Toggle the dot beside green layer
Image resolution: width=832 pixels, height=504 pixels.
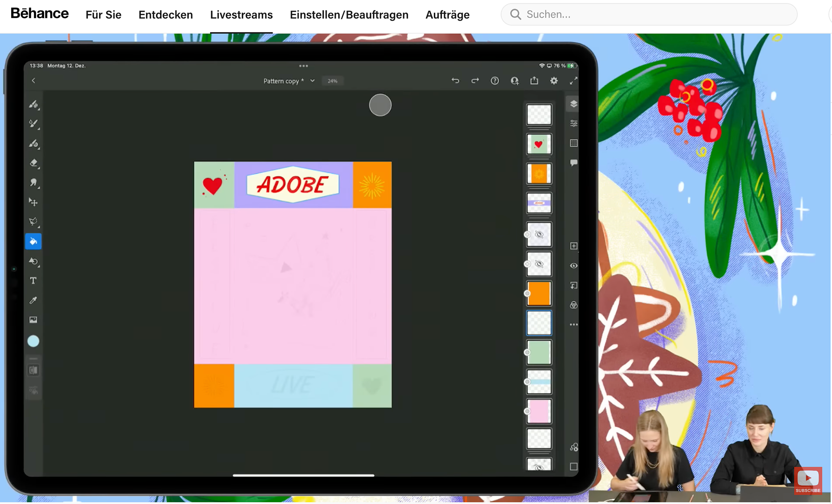coord(527,352)
